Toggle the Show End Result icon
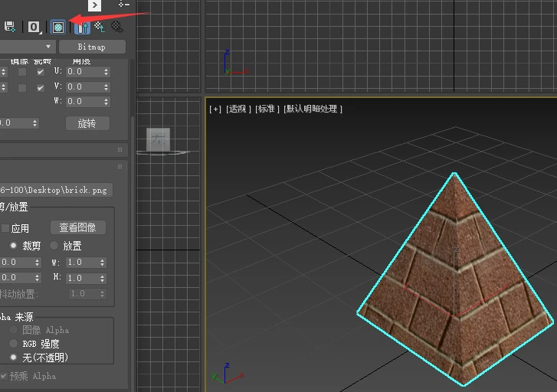557x392 pixels. (83, 28)
